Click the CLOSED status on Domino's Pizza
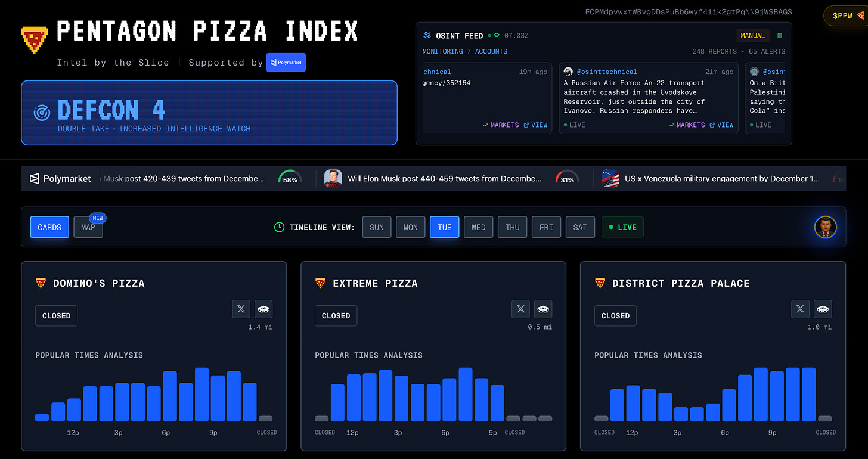This screenshot has height=459, width=868. 57,316
